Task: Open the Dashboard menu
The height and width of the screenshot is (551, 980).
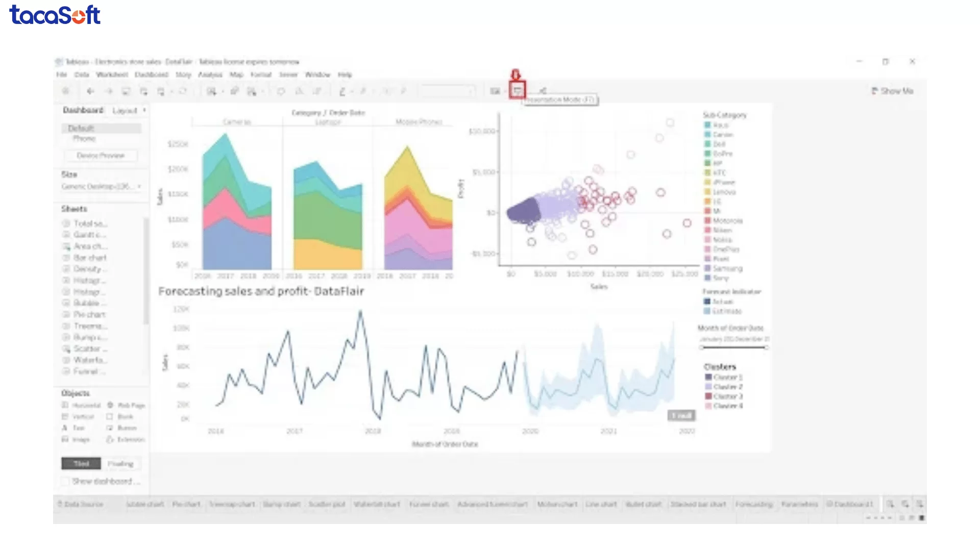Action: [152, 74]
